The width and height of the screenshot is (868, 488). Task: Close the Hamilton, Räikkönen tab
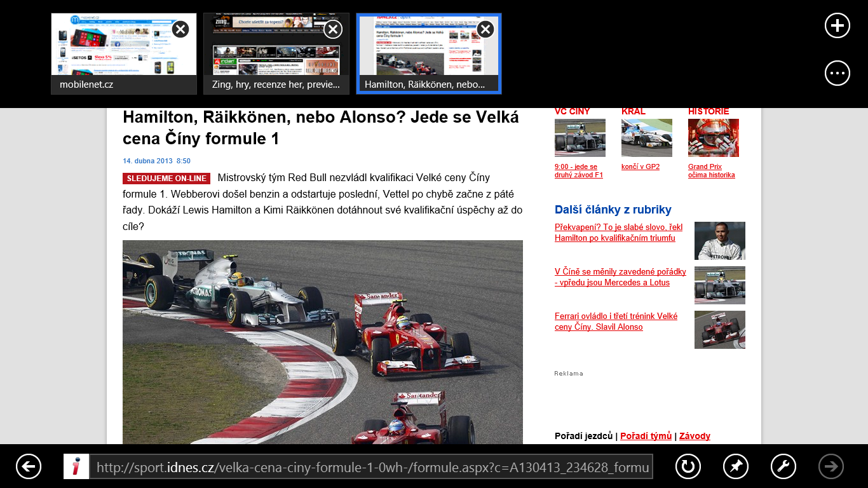(485, 29)
